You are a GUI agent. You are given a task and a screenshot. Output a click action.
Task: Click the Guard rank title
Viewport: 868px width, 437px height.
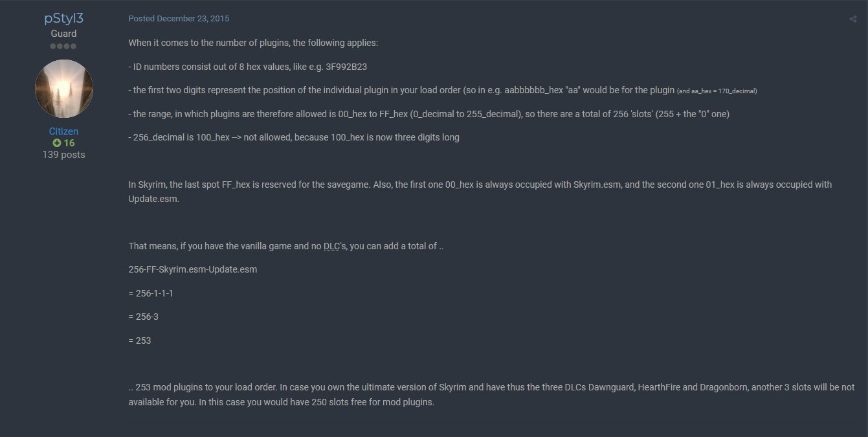tap(63, 34)
